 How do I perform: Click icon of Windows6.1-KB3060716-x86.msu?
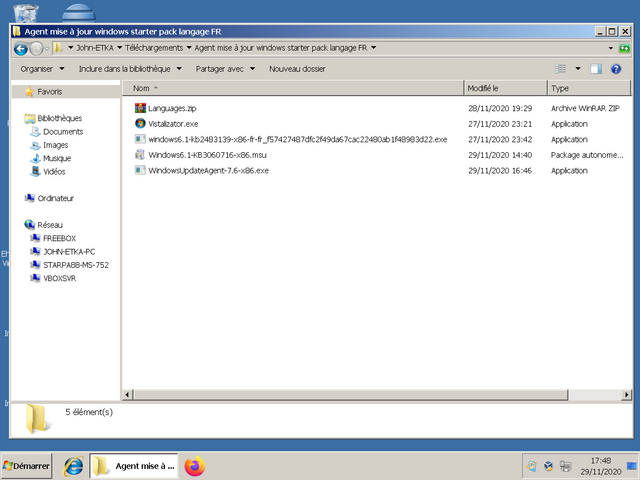click(140, 155)
